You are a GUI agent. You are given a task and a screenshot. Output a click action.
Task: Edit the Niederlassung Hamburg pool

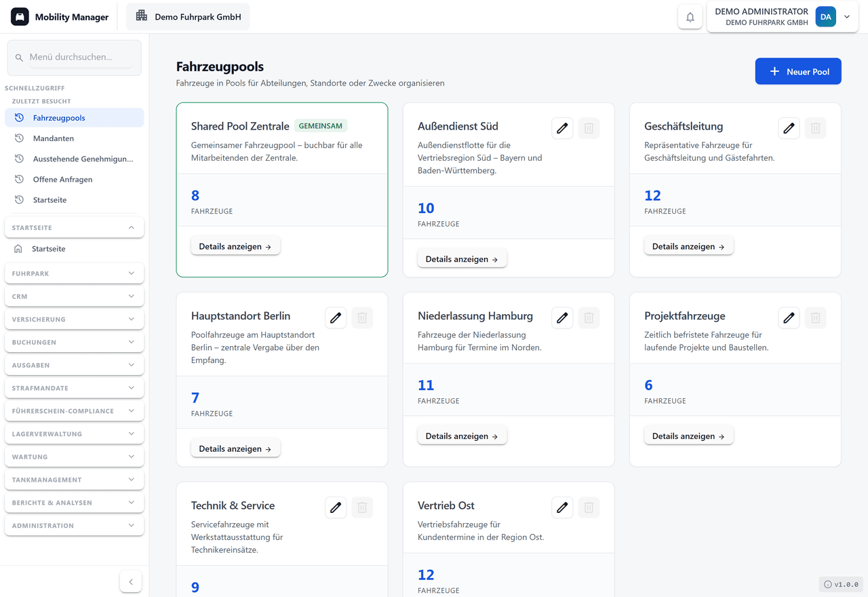pyautogui.click(x=562, y=317)
